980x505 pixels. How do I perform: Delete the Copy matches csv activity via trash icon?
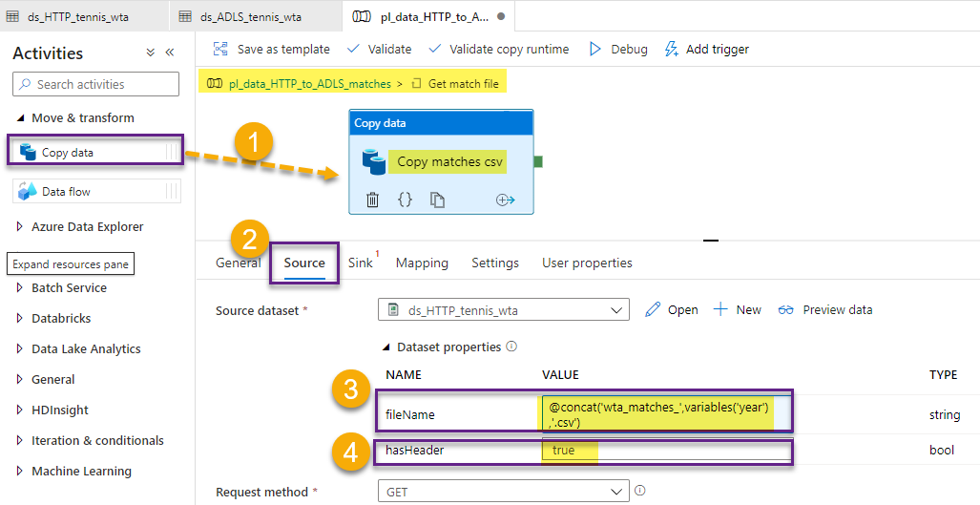coord(373,200)
